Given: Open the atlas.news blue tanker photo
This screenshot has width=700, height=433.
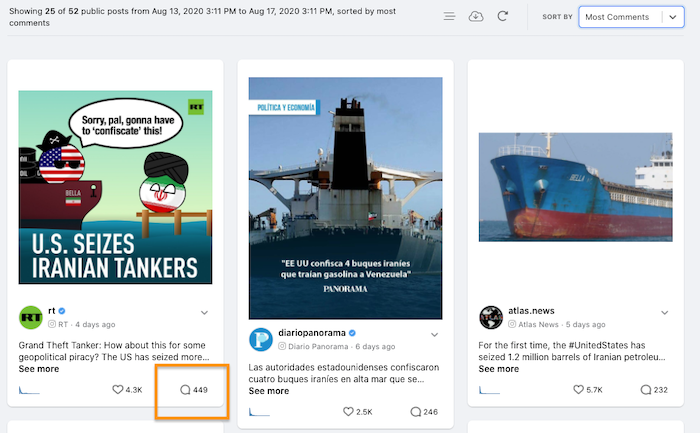Looking at the screenshot, I should 575,187.
